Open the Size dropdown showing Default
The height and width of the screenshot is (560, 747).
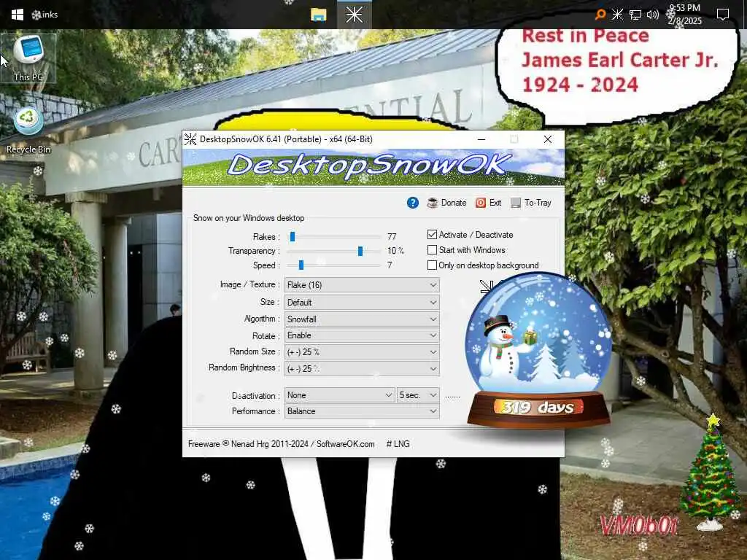coord(362,303)
